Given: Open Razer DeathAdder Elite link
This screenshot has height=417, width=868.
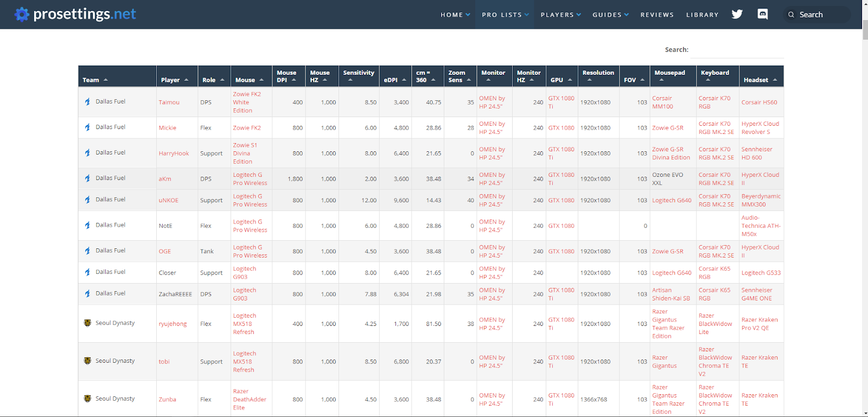Looking at the screenshot, I should point(250,399).
